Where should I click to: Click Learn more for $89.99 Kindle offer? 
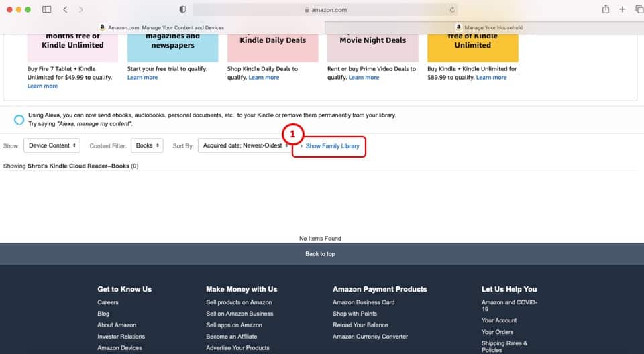(491, 78)
